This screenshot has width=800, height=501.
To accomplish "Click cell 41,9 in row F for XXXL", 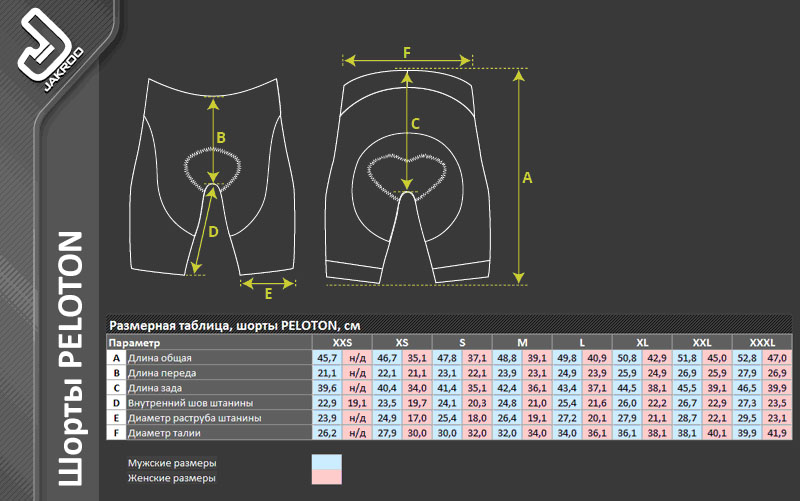I will pyautogui.click(x=777, y=433).
